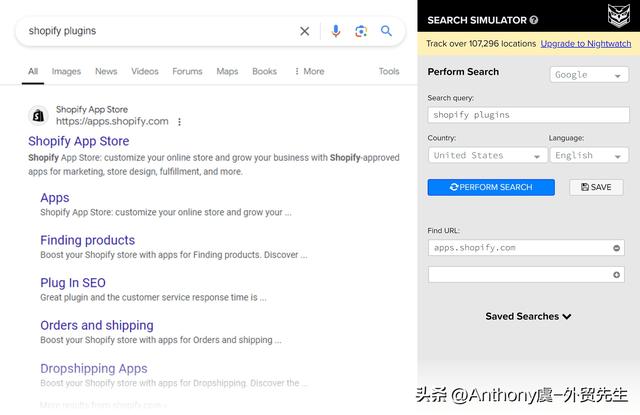Image resolution: width=640 pixels, height=415 pixels.
Task: Open the Apps sitelink
Action: pyautogui.click(x=55, y=198)
